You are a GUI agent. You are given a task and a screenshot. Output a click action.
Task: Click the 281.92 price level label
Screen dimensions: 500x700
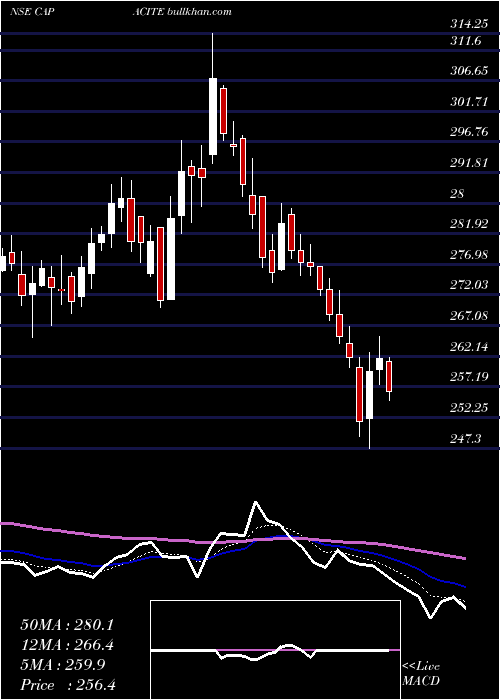click(468, 224)
